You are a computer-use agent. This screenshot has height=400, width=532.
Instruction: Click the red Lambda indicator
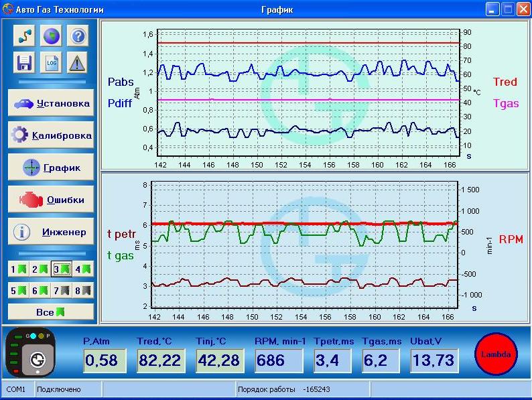496,354
